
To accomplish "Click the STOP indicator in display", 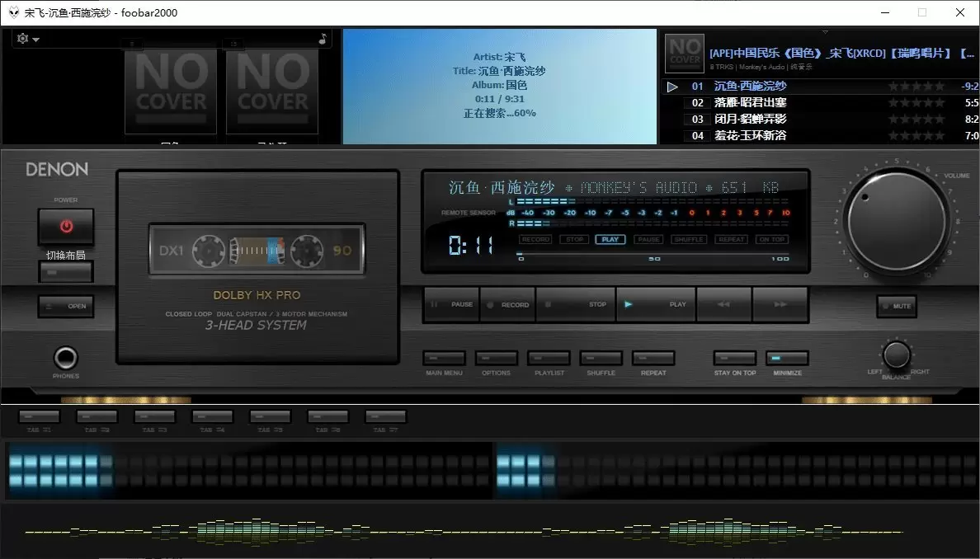I will coord(574,239).
